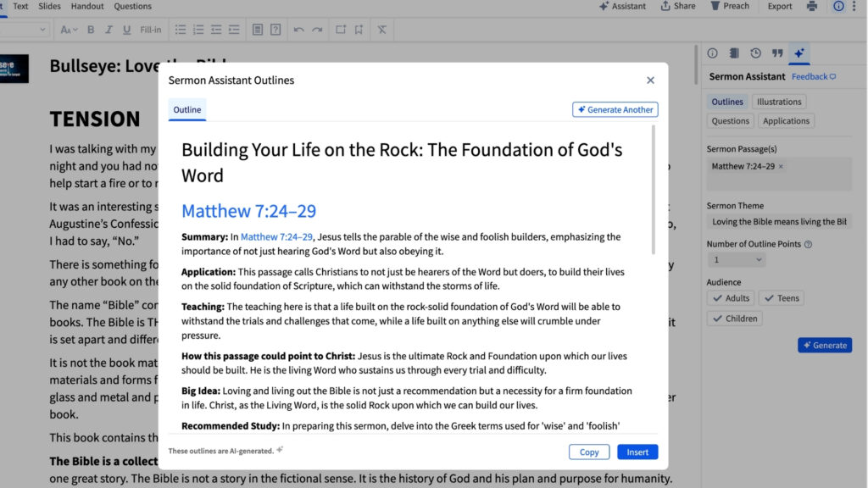The image size is (868, 488).
Task: Select the quotes panel icon on the right
Action: 777,53
